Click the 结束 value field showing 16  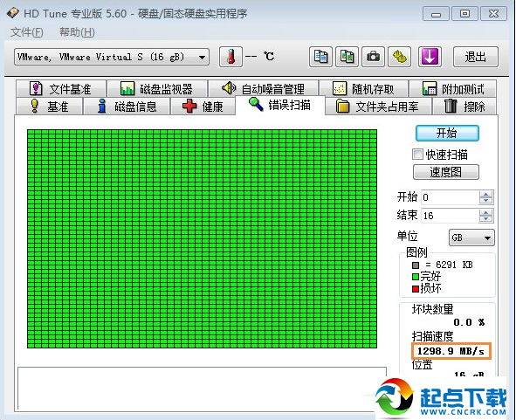[x=450, y=216]
